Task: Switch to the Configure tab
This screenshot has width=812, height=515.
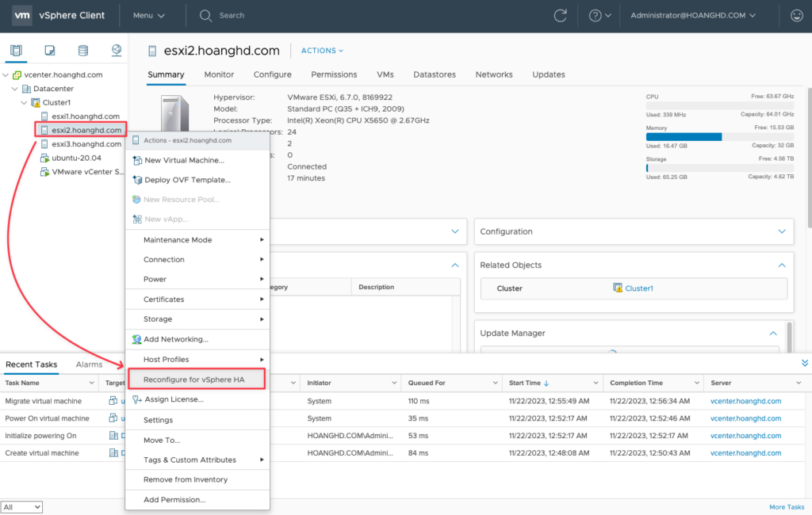Action: tap(273, 74)
